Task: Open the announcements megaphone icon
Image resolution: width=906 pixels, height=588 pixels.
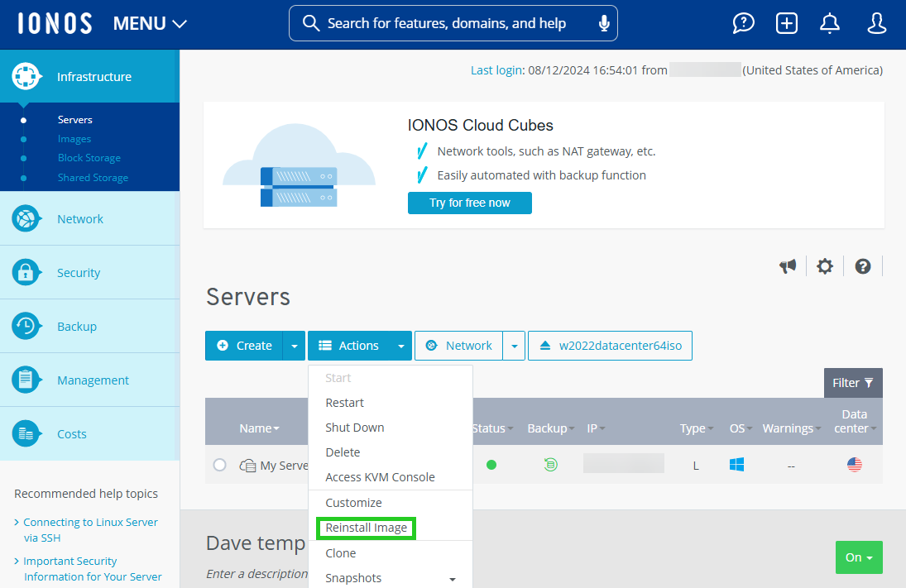Action: coord(788,265)
